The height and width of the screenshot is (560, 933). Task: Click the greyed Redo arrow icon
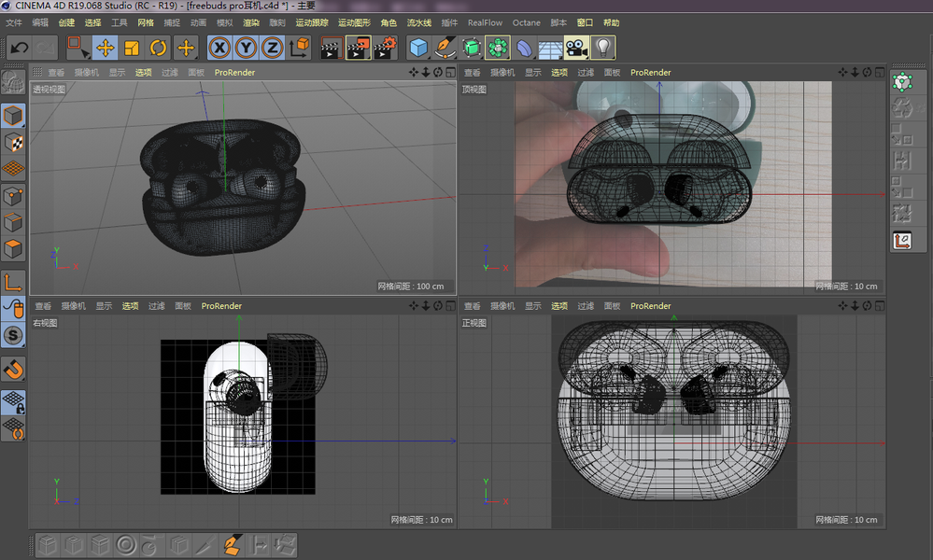pyautogui.click(x=45, y=48)
